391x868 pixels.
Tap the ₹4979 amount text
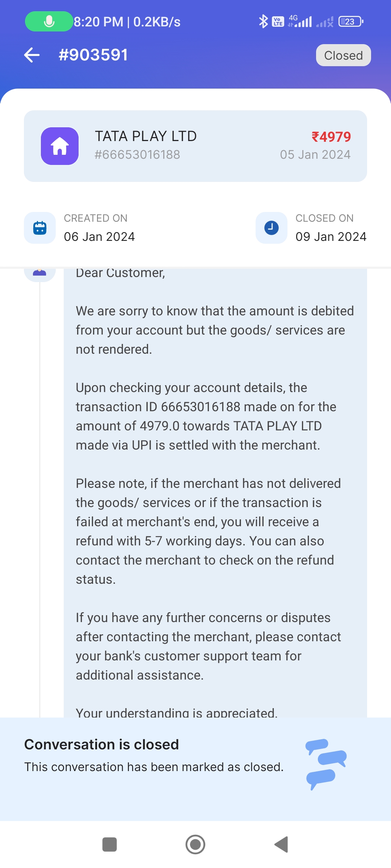click(331, 137)
